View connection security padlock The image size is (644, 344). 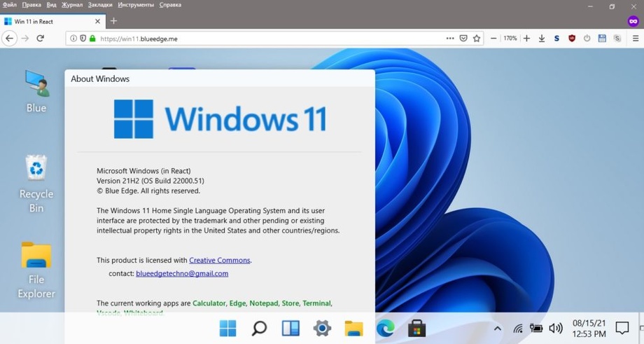[x=92, y=39]
